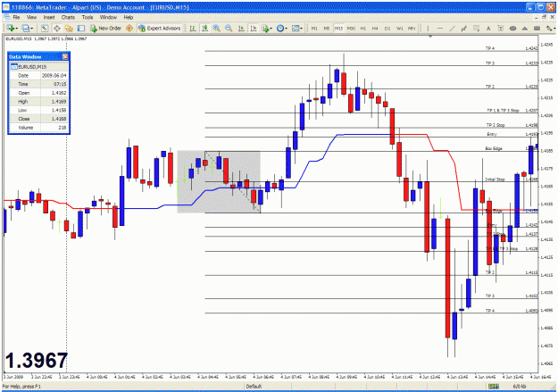
Task: Open the Window menu
Action: point(108,17)
